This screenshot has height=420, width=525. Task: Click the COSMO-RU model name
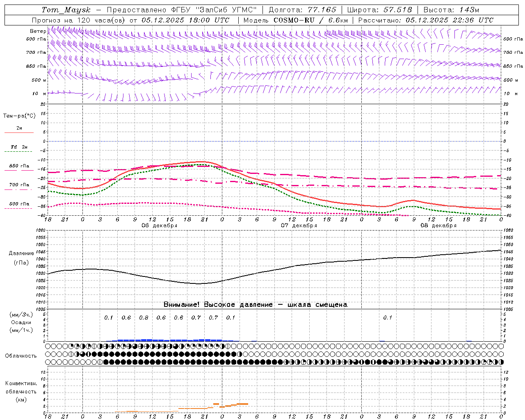[x=299, y=20]
